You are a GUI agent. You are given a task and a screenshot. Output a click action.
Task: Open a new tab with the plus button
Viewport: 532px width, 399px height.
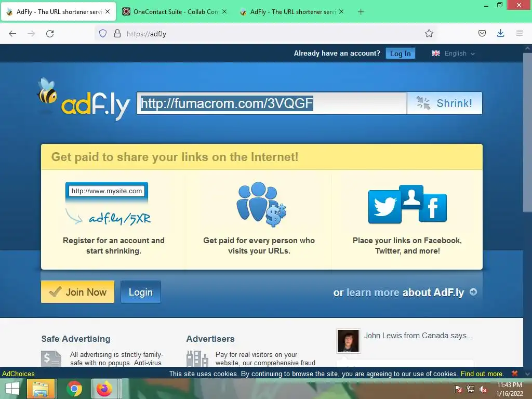tap(361, 12)
